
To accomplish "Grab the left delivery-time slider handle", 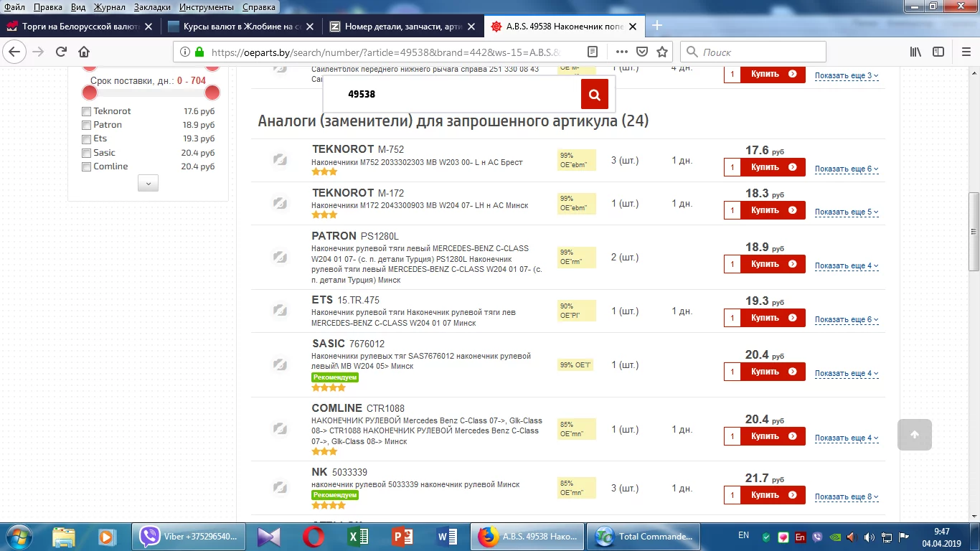I will pos(90,93).
